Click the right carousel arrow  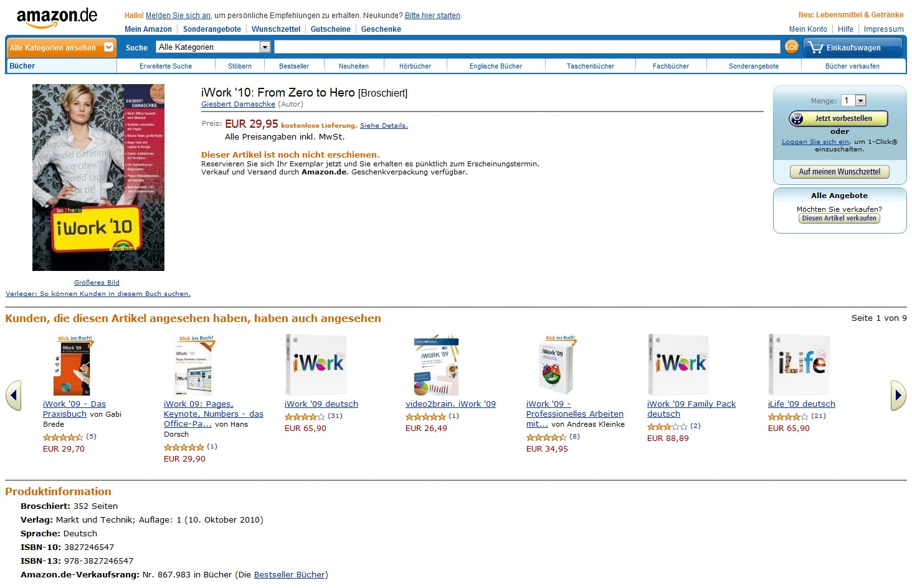(x=898, y=395)
